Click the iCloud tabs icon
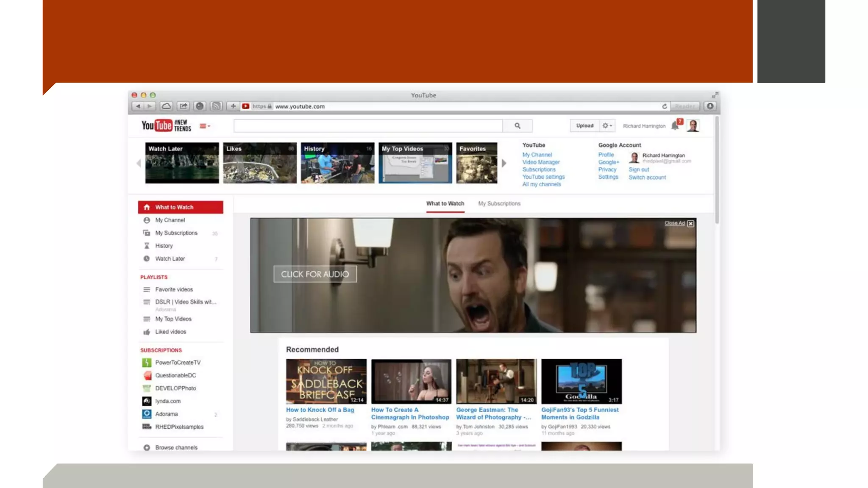The width and height of the screenshot is (868, 488). pos(167,106)
